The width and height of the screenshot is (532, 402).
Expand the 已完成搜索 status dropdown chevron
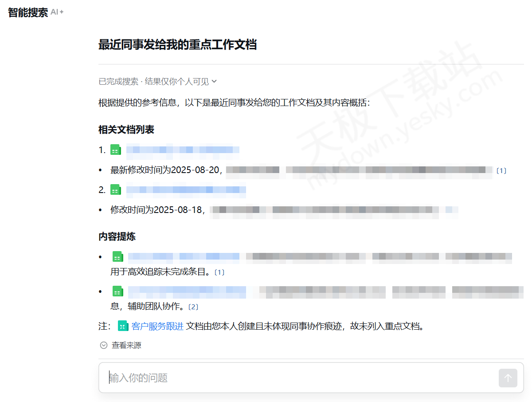pyautogui.click(x=214, y=81)
